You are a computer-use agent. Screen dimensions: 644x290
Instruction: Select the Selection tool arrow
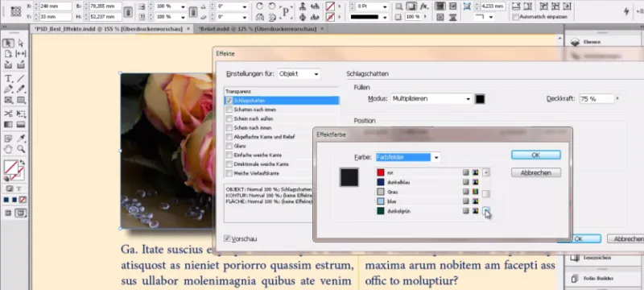coord(8,43)
